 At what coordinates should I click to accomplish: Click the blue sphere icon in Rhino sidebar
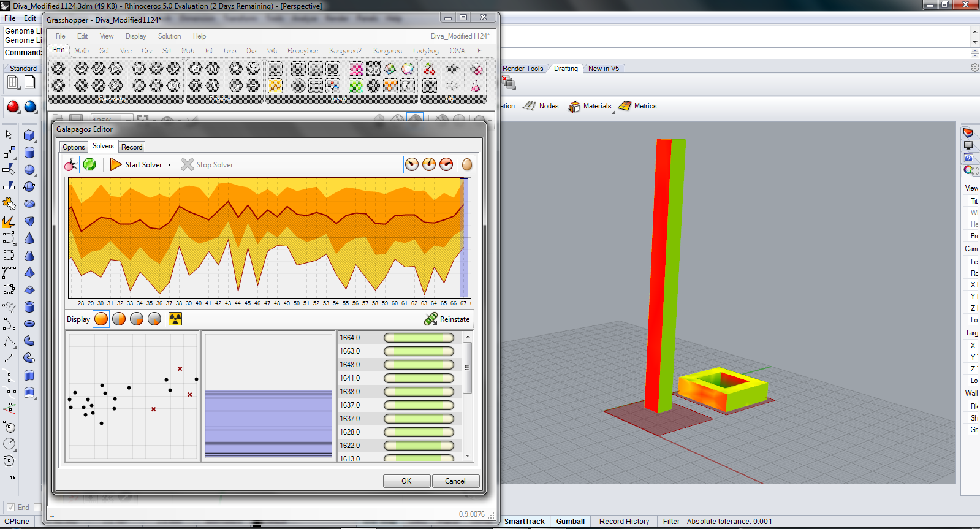coord(30,107)
